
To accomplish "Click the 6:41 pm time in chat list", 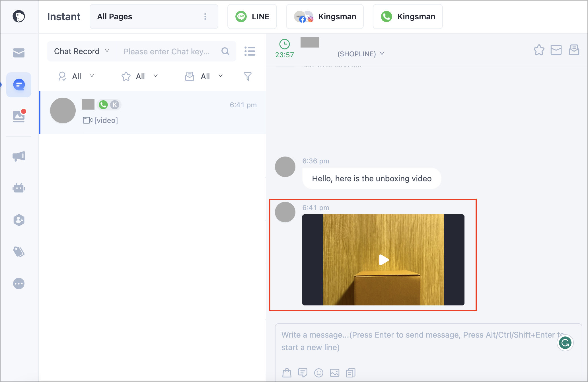I will click(243, 105).
